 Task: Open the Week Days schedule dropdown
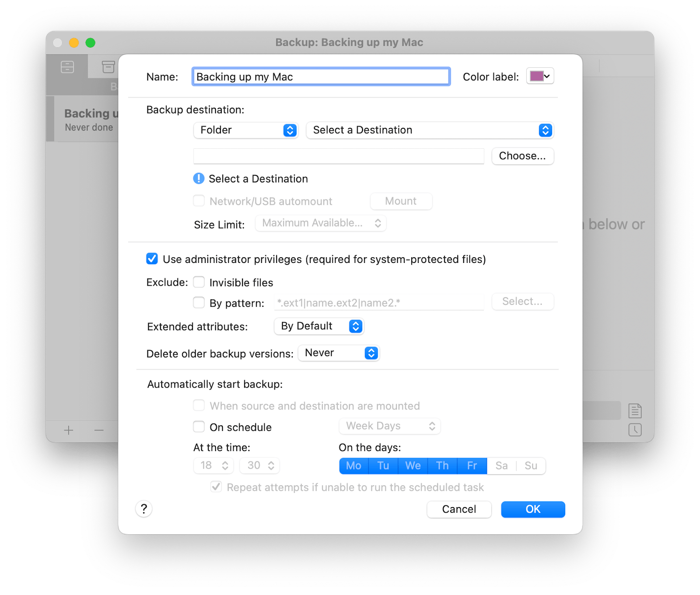coord(389,426)
